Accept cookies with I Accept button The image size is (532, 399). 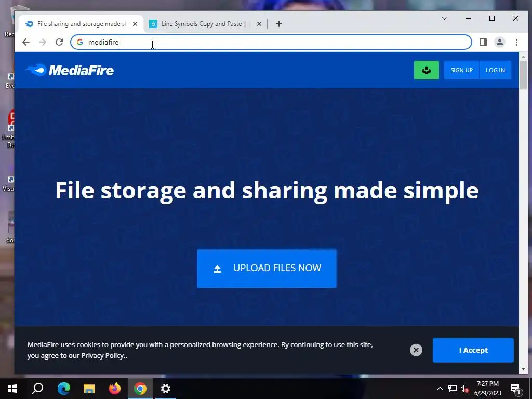[473, 350]
